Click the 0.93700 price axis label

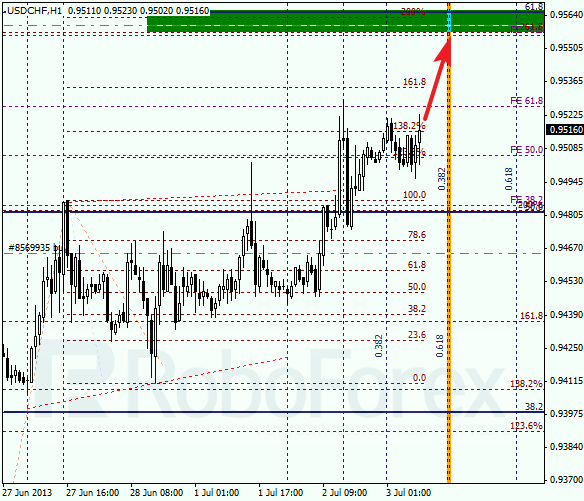point(565,480)
